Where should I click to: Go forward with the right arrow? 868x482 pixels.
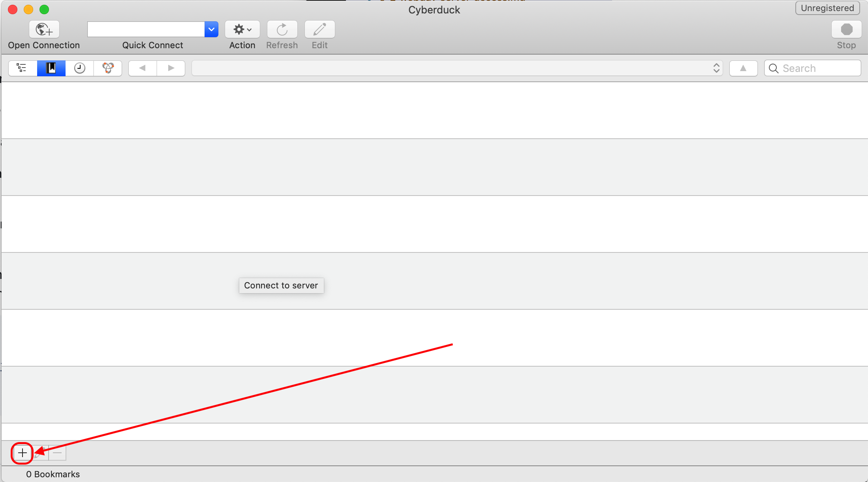click(171, 68)
